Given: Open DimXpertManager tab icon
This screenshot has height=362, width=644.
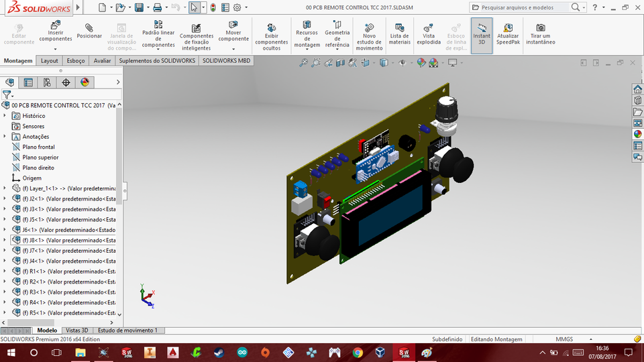Looking at the screenshot, I should [x=66, y=82].
